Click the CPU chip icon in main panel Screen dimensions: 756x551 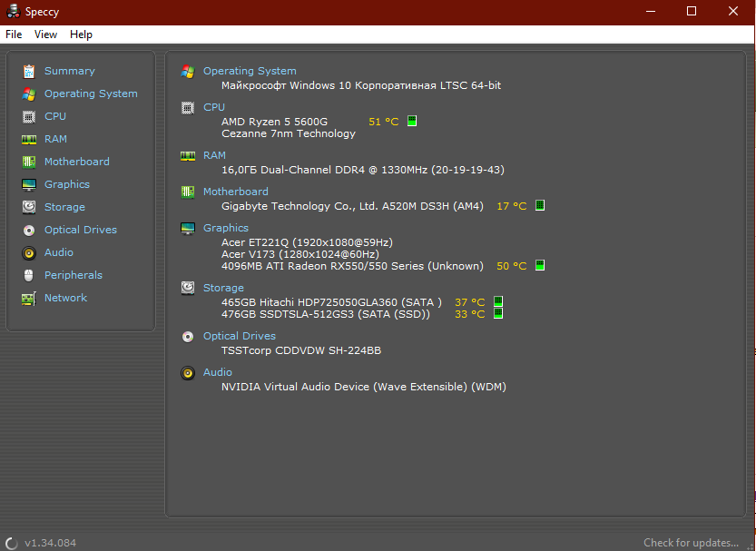[x=188, y=107]
